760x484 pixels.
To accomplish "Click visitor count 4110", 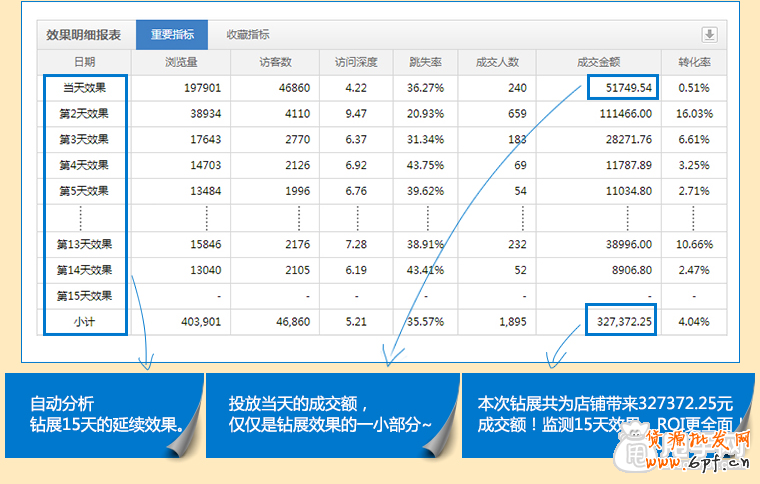I will click(298, 114).
